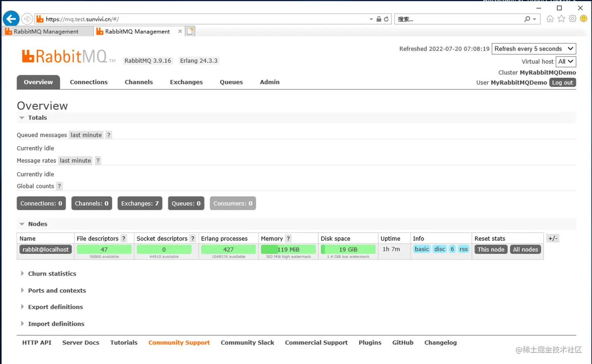
Task: Open the Exchanges tab
Action: [x=186, y=82]
